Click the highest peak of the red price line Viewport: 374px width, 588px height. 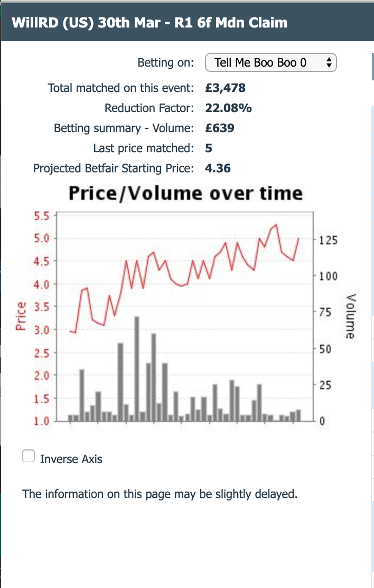[x=276, y=225]
